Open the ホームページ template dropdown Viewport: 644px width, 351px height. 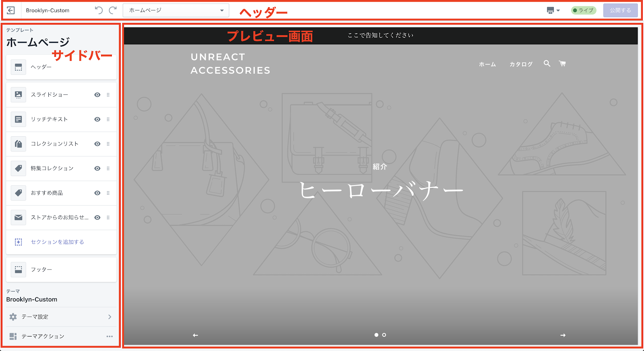(176, 10)
